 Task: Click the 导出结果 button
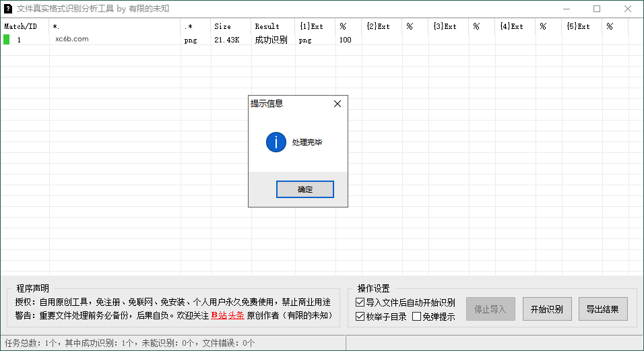(602, 309)
